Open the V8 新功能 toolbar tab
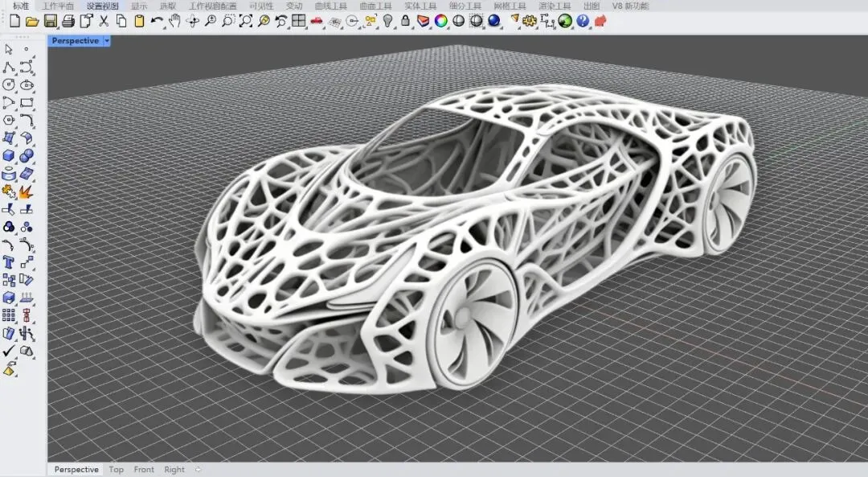868x477 pixels. pyautogui.click(x=631, y=6)
